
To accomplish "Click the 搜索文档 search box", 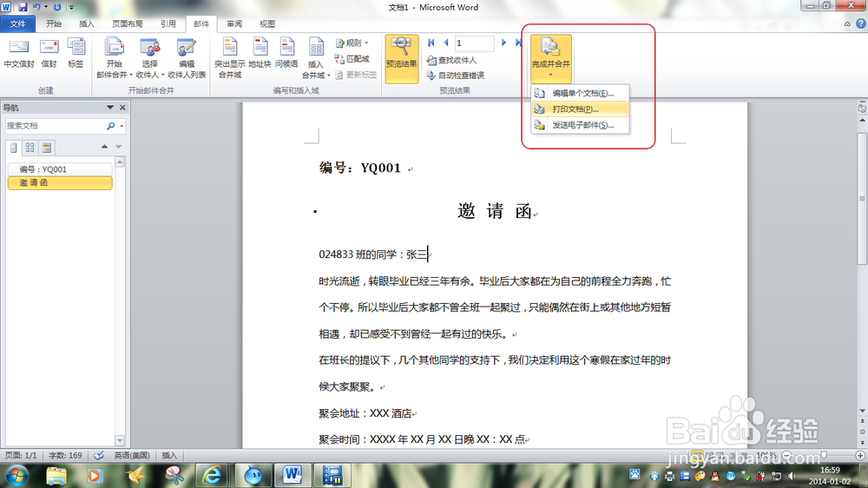I will coord(55,126).
